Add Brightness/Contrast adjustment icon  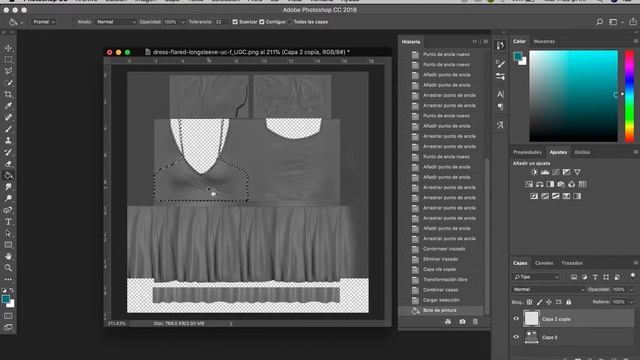point(534,172)
